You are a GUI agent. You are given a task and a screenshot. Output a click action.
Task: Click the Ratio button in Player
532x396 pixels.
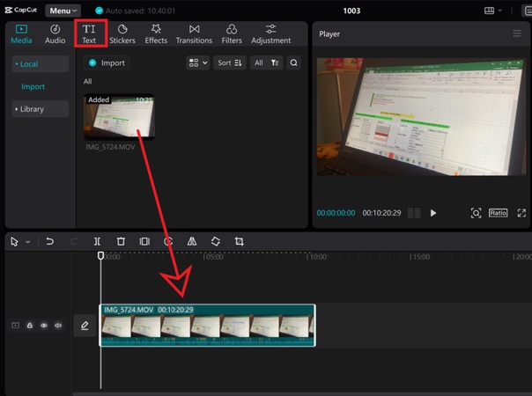point(499,213)
